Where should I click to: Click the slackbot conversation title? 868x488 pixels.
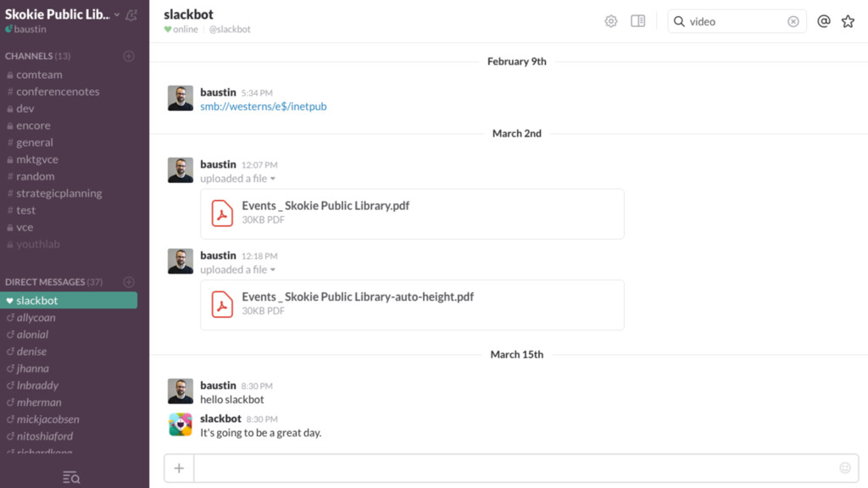click(188, 14)
